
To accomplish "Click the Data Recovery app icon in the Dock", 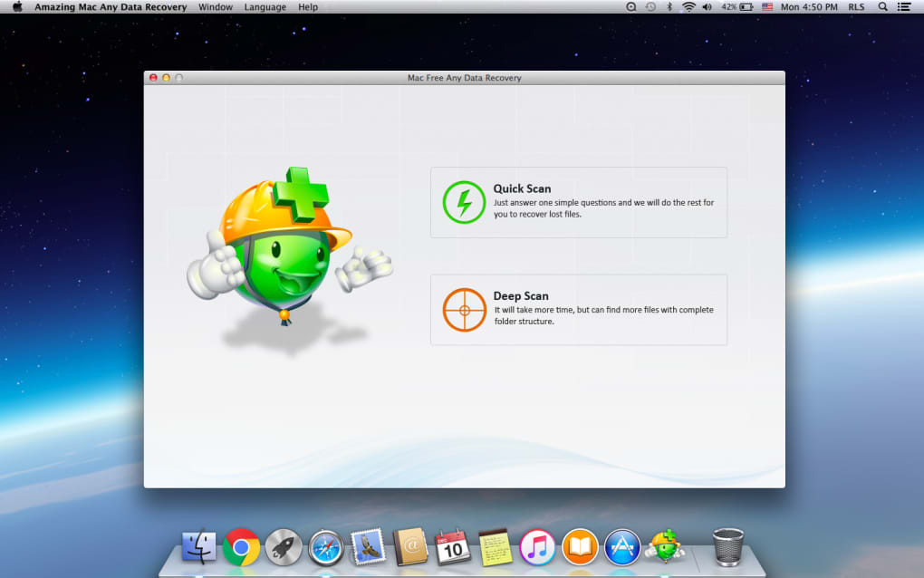I will [x=665, y=545].
